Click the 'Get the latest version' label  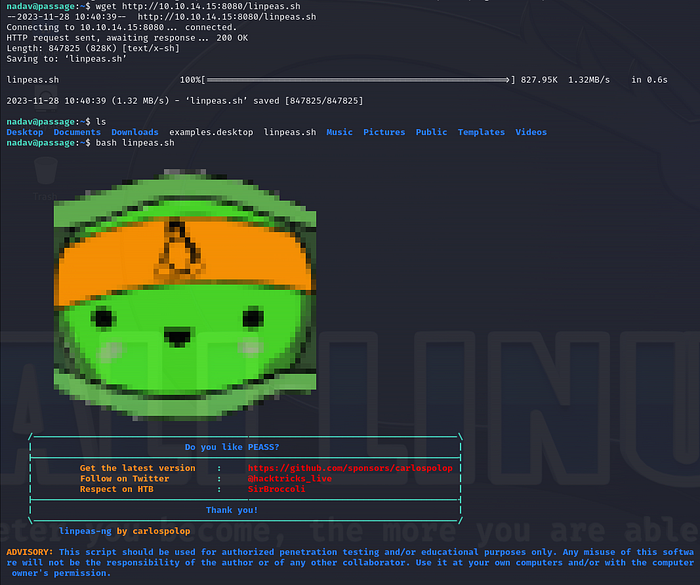138,468
